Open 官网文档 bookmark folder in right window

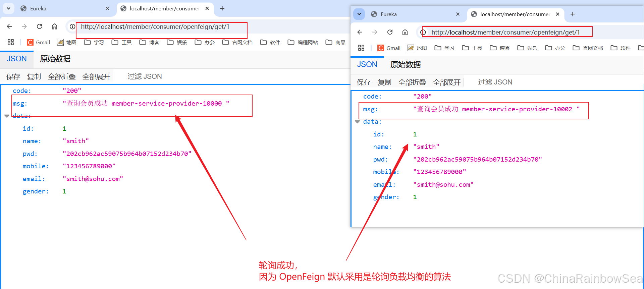click(588, 48)
